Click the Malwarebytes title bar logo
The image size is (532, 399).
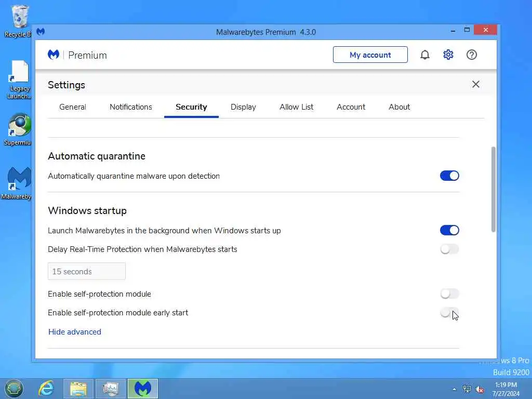click(x=41, y=32)
